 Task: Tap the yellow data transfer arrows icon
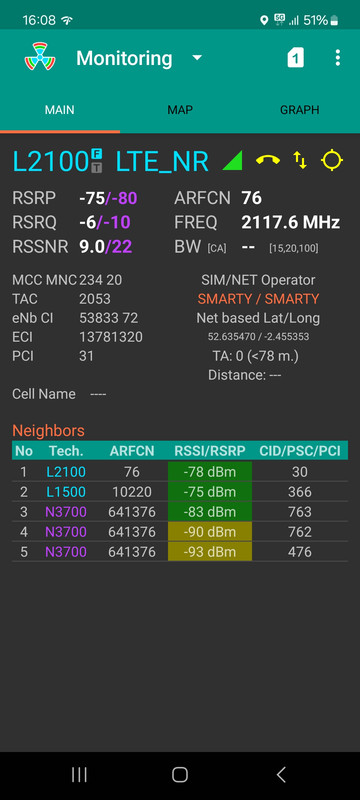click(300, 161)
